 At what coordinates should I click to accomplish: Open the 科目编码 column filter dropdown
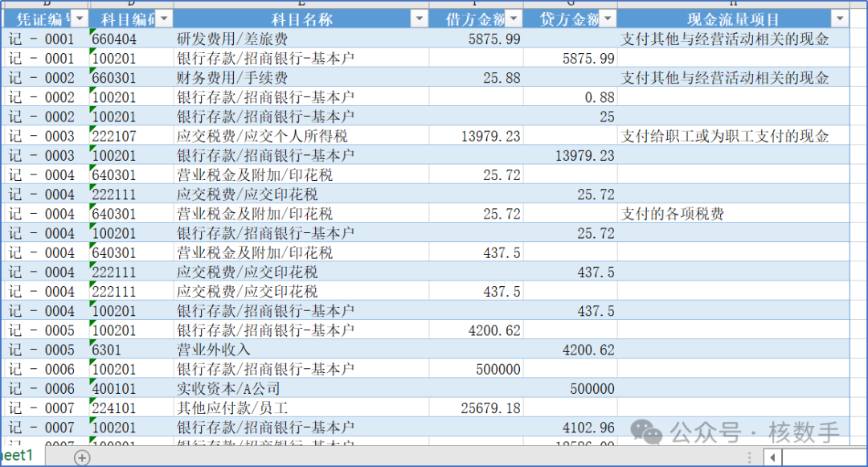[164, 18]
